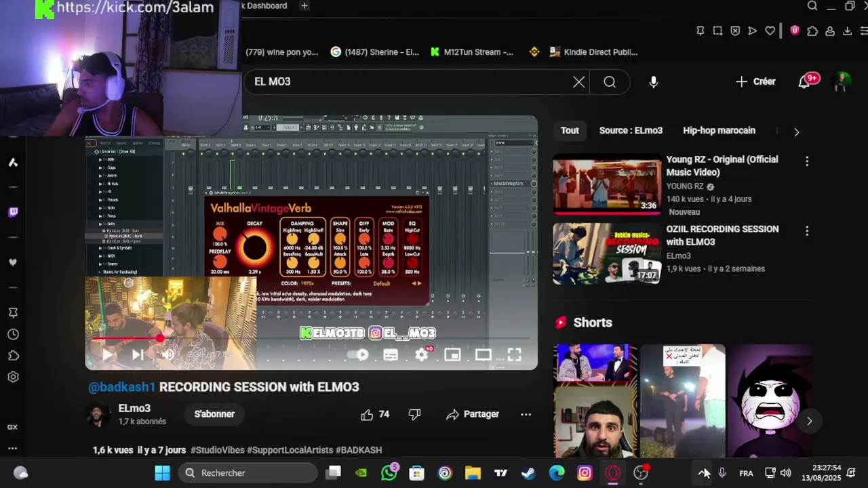This screenshot has width=868, height=488.
Task: Add page to bookmarks heart
Action: [x=770, y=31]
